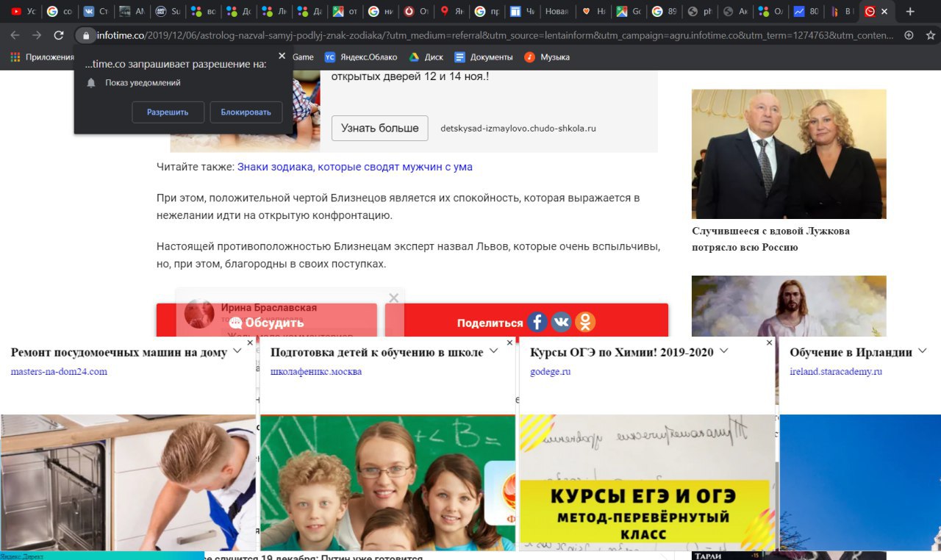Image resolution: width=941 pixels, height=560 pixels.
Task: Open the detskysad-izmaylovo.chudo-shkola.ru link
Action: pos(518,128)
